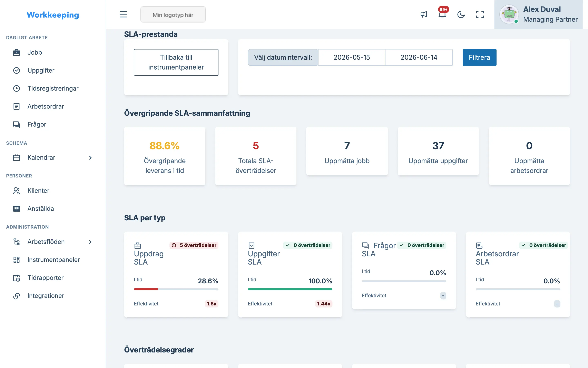Screen dimensions: 588x368
Task: Click the Tidsregistreringar clock icon
Action: [16, 88]
